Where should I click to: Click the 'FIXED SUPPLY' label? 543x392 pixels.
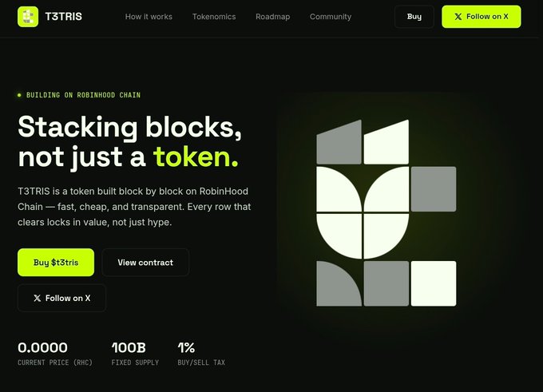(135, 362)
